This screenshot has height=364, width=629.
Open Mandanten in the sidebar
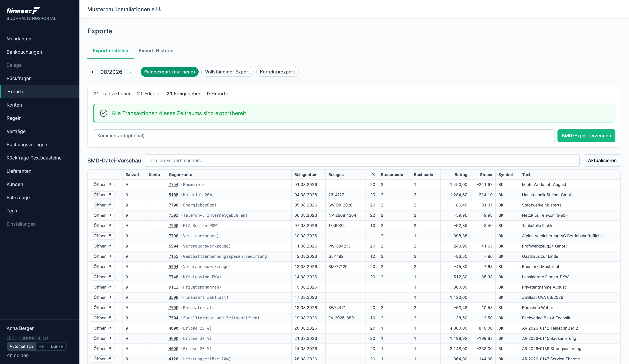click(40, 39)
